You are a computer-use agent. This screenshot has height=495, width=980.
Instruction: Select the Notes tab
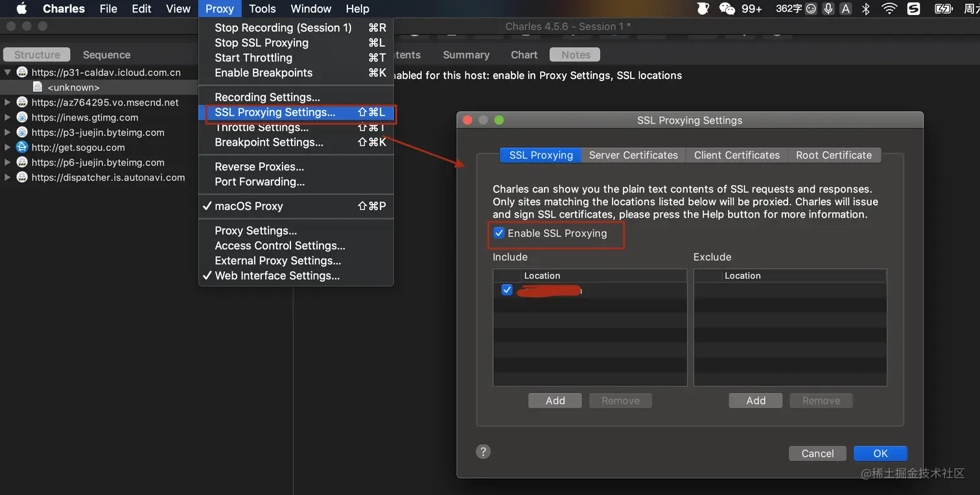pyautogui.click(x=576, y=54)
